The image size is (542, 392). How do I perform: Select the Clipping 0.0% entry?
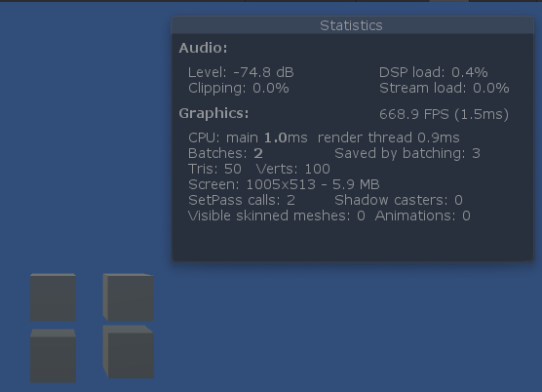pyautogui.click(x=239, y=88)
